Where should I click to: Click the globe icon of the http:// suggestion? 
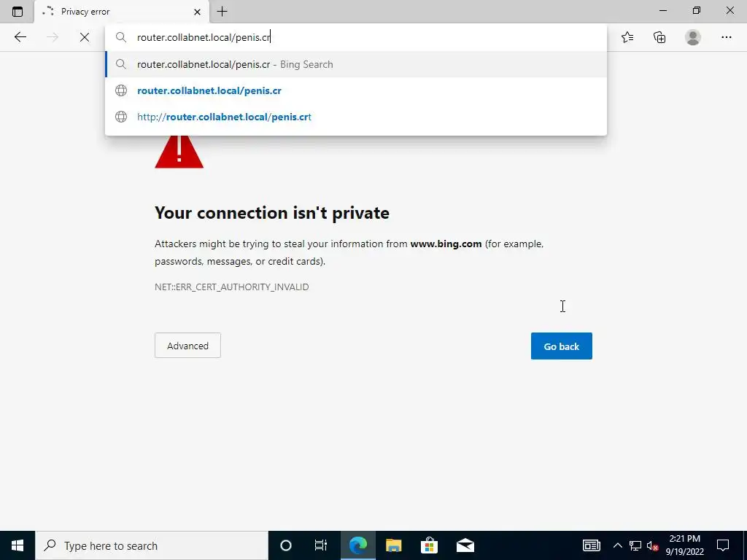coord(121,117)
